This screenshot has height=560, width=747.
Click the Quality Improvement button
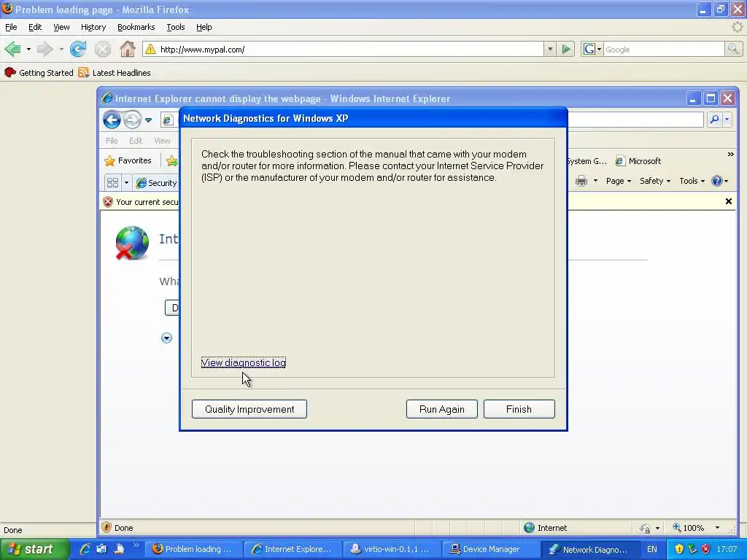point(249,409)
